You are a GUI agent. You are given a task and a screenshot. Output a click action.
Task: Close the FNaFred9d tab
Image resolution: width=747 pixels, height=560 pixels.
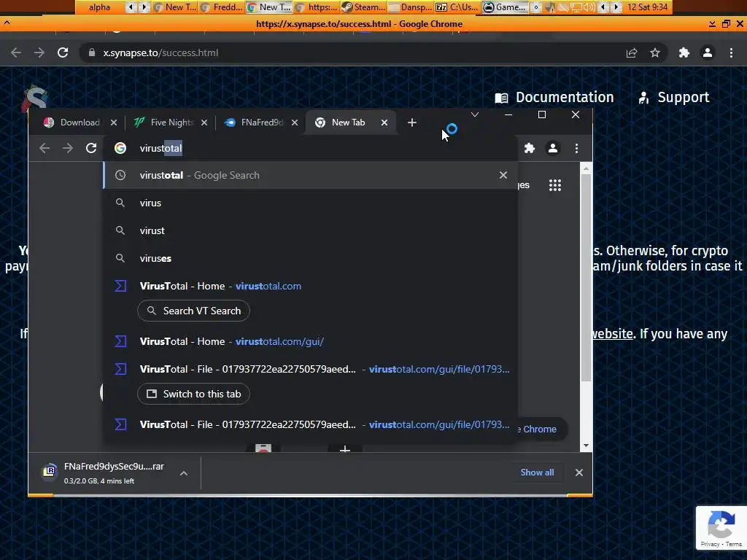point(295,122)
